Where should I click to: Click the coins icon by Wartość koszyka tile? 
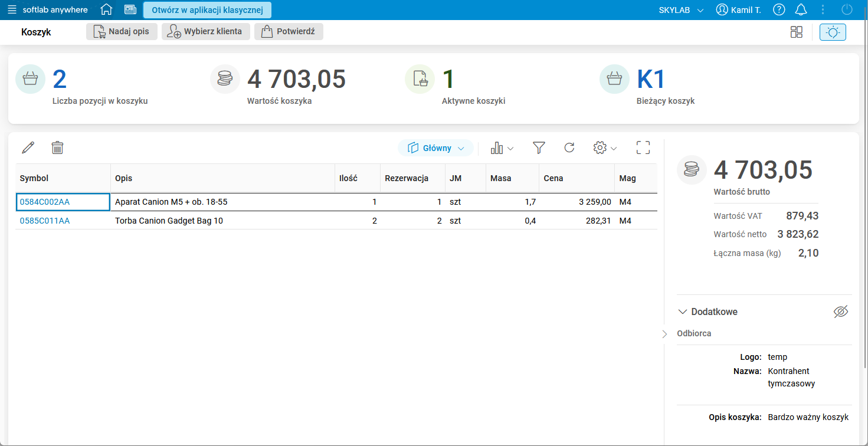[225, 79]
